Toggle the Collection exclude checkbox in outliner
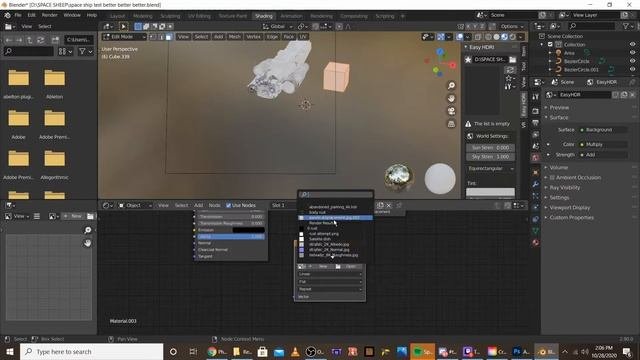The width and height of the screenshot is (640, 360). (x=550, y=44)
